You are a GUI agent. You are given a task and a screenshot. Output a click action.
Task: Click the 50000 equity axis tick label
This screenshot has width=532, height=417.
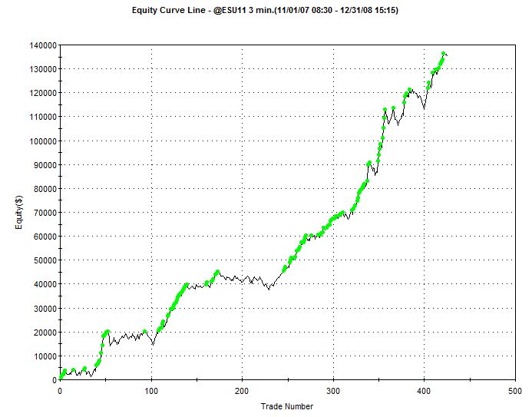pos(41,260)
